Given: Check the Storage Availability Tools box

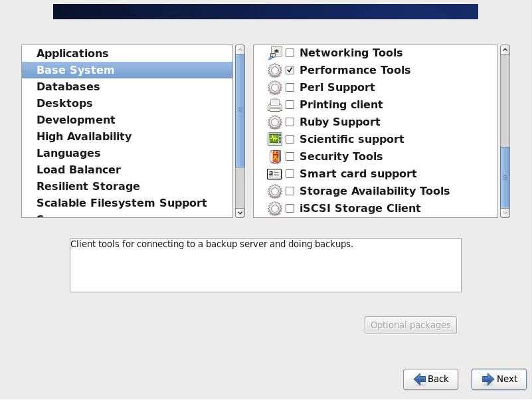Looking at the screenshot, I should [x=290, y=191].
